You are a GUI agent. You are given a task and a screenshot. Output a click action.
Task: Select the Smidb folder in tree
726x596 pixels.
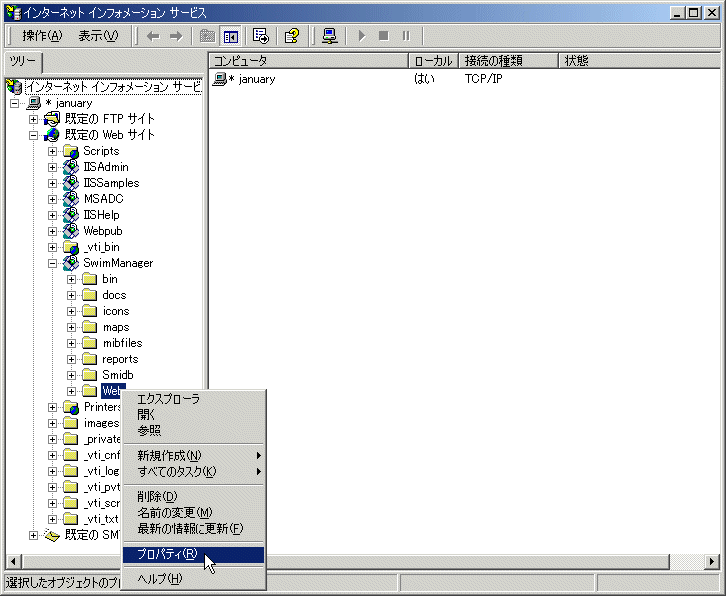pyautogui.click(x=118, y=375)
